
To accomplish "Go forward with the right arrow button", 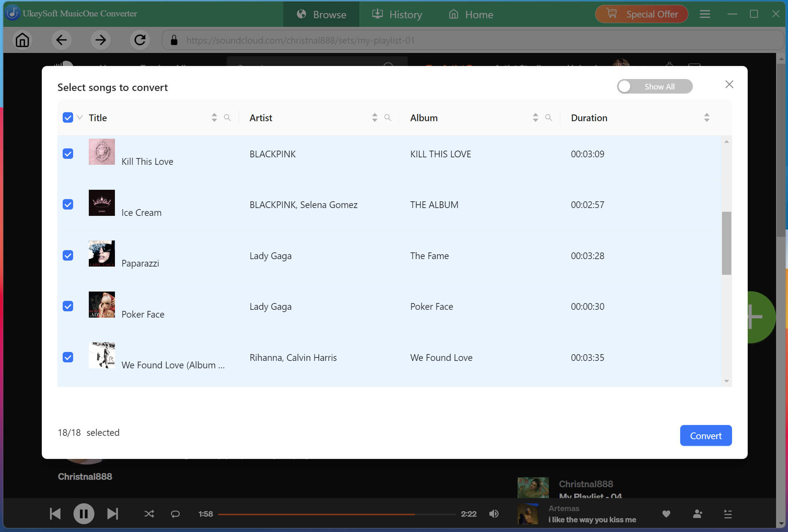I will tap(101, 40).
